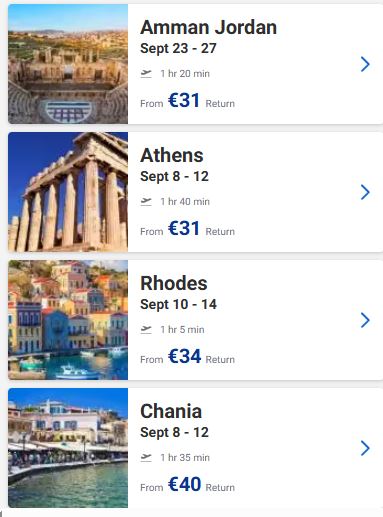Open the Amman Jordan destination title
This screenshot has width=383, height=517.
(208, 27)
